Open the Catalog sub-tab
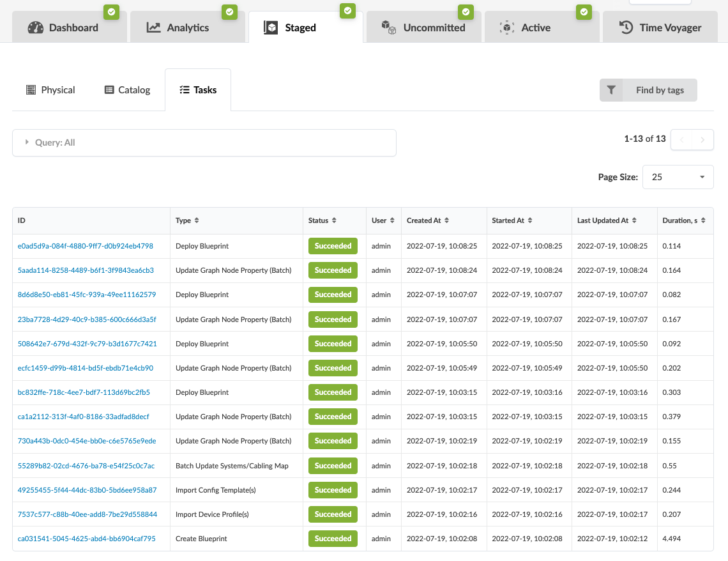Screen dimensions: 728x561 point(127,90)
